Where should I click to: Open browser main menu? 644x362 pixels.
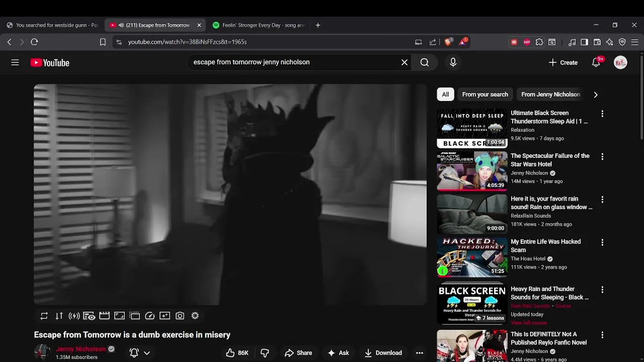point(635,42)
